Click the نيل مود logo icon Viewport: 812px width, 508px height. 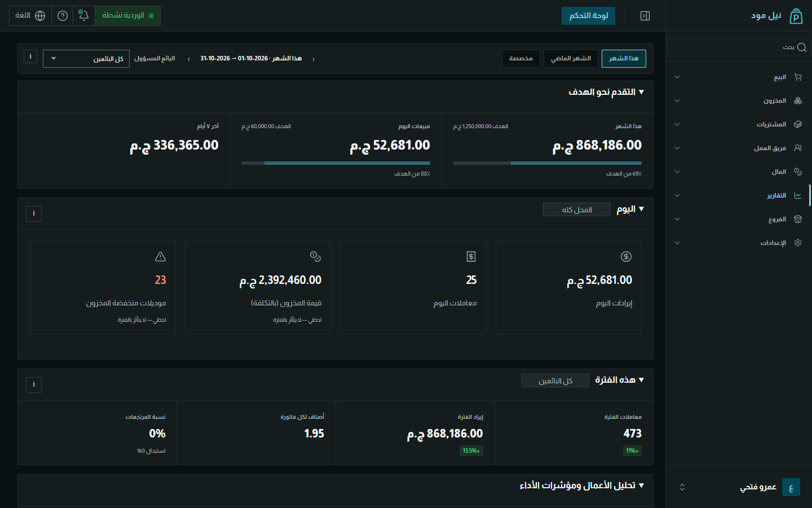(796, 16)
